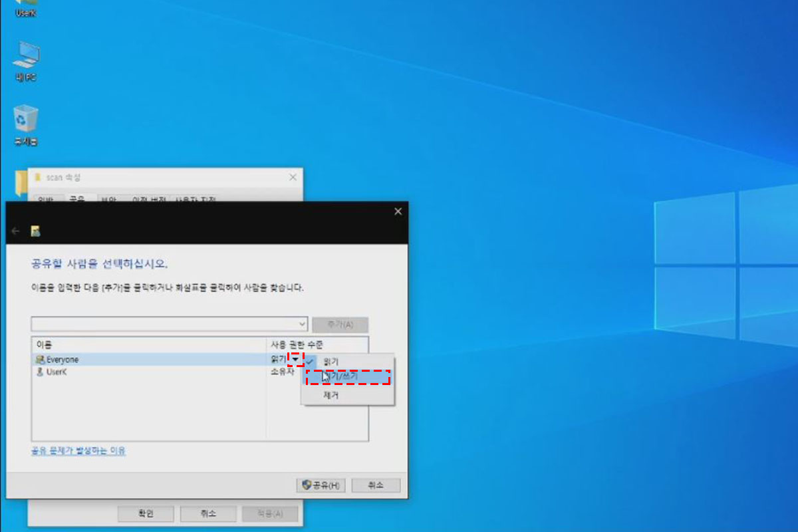Select the Everyone row name
This screenshot has height=532, width=798.
tap(63, 360)
